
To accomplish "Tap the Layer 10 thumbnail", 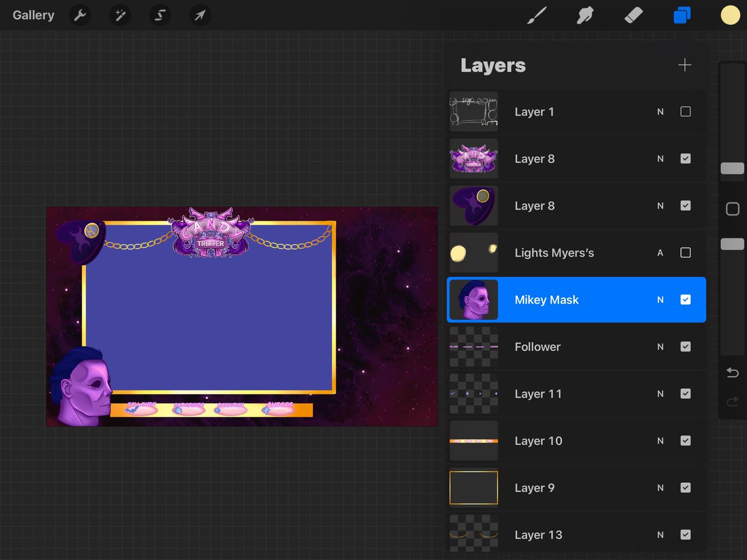I will [x=474, y=441].
